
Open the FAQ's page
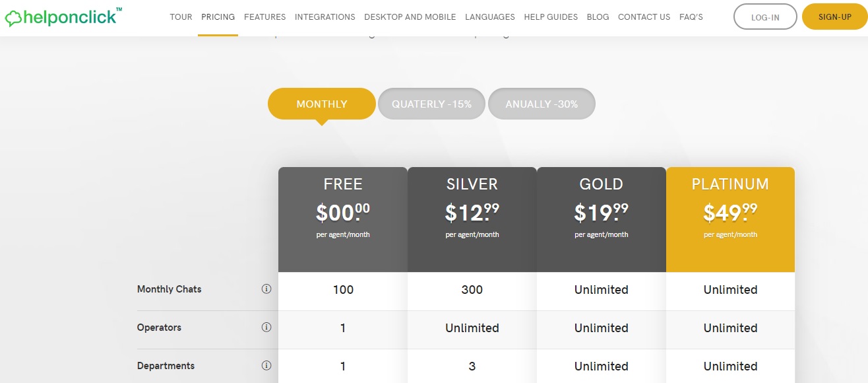(x=691, y=17)
